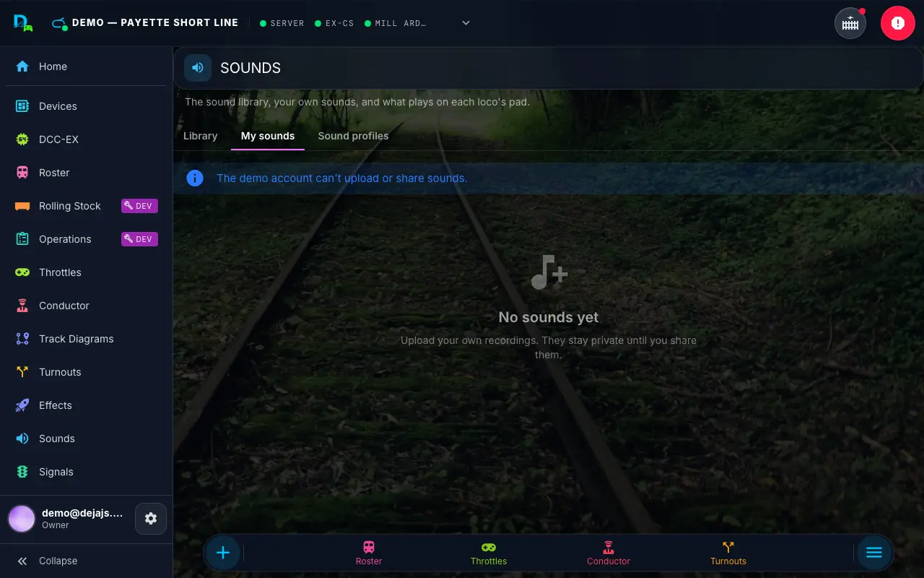Go to DCC-EX via its chip icon
This screenshot has width=924, height=578.
pos(22,139)
